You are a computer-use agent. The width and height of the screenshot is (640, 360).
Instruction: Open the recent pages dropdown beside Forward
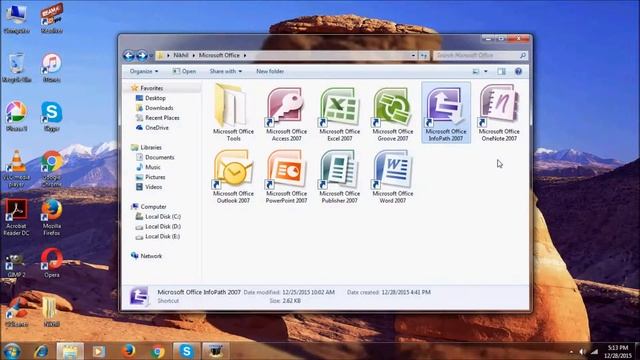(x=151, y=56)
